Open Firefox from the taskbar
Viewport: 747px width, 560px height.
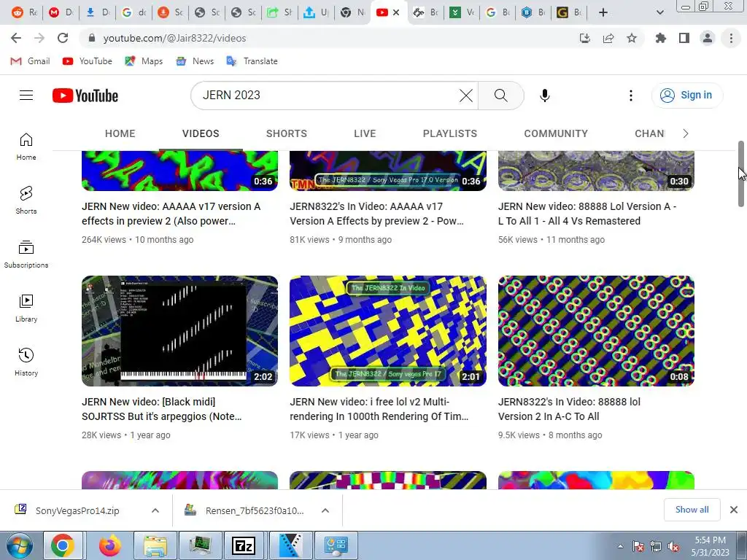point(110,545)
